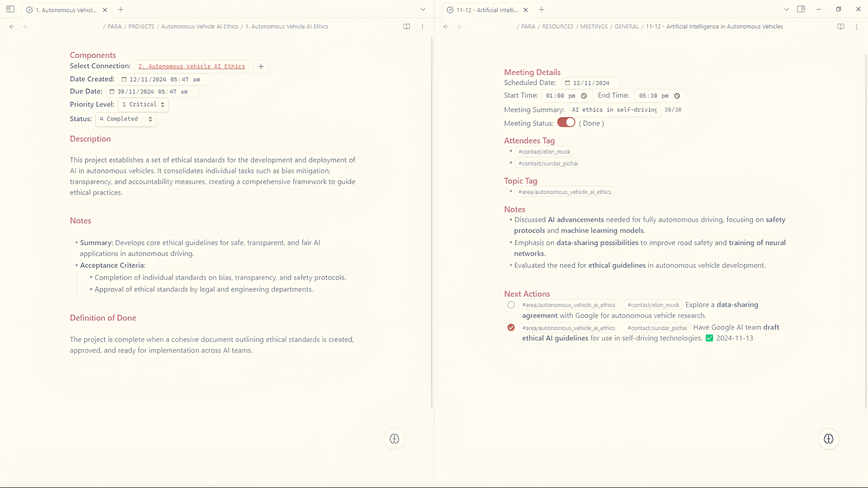The width and height of the screenshot is (868, 488).
Task: Open more options menu in left pane
Action: coord(422,26)
